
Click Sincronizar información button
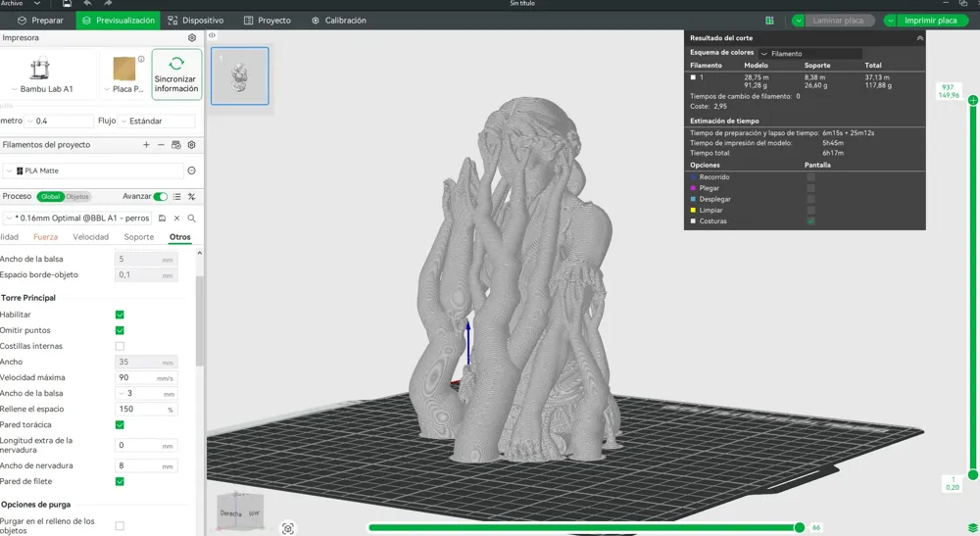(176, 73)
